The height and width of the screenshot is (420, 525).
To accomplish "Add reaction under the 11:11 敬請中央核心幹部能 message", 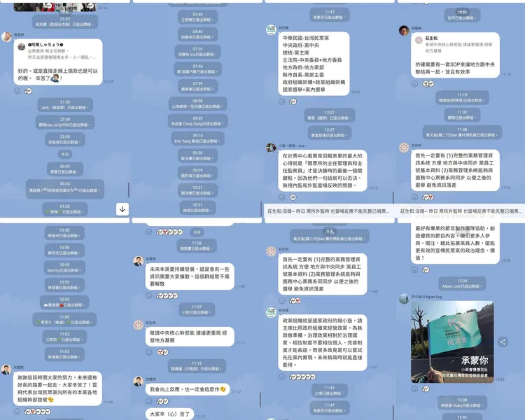I will [149, 352].
